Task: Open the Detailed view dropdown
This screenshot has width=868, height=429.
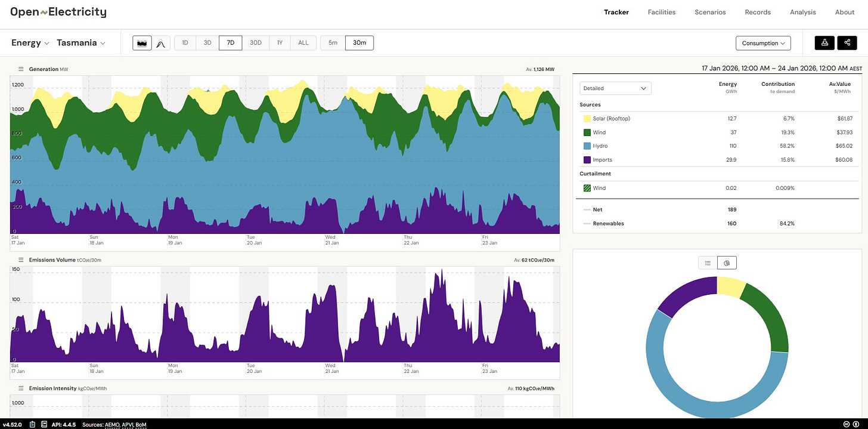Action: (615, 88)
